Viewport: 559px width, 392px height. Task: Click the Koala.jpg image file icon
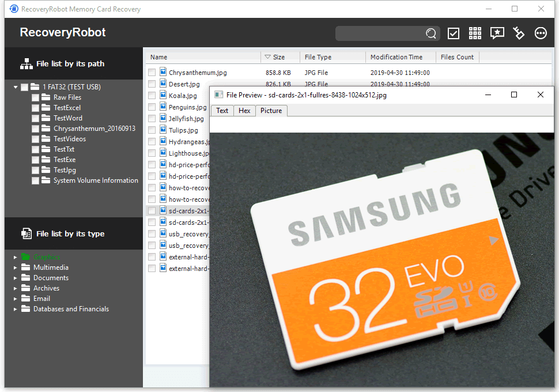tap(163, 95)
